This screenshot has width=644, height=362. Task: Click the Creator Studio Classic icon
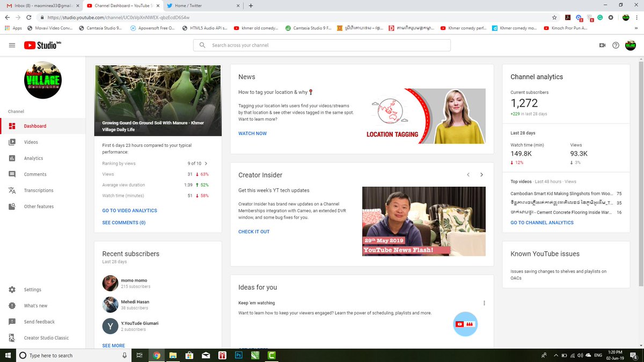(x=12, y=338)
